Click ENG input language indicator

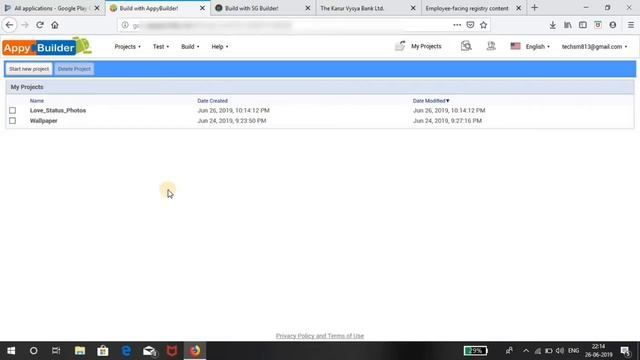click(573, 351)
